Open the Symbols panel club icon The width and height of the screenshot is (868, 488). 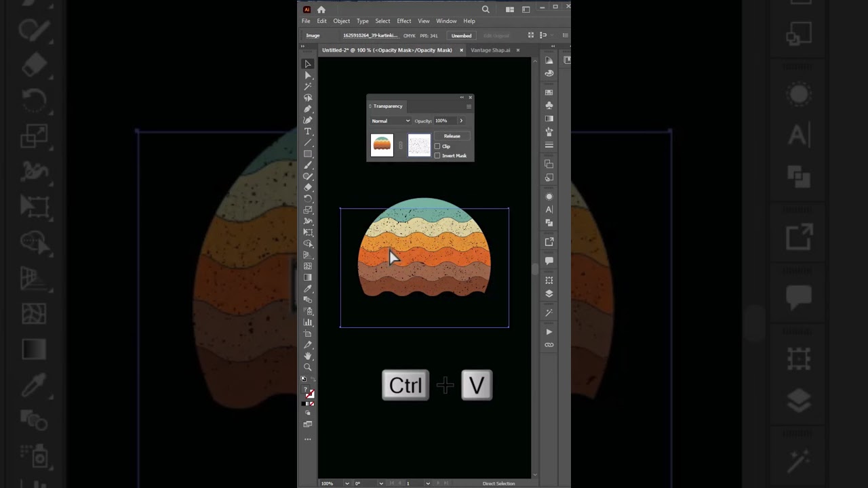[x=549, y=106]
